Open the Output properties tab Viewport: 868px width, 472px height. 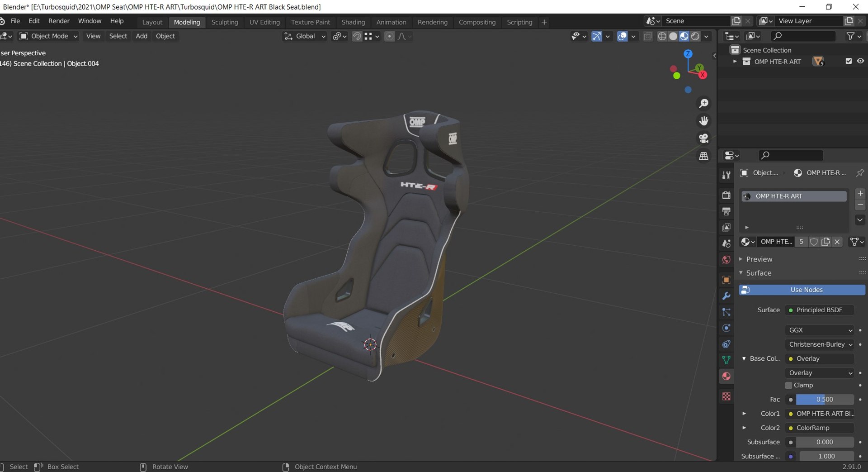726,211
